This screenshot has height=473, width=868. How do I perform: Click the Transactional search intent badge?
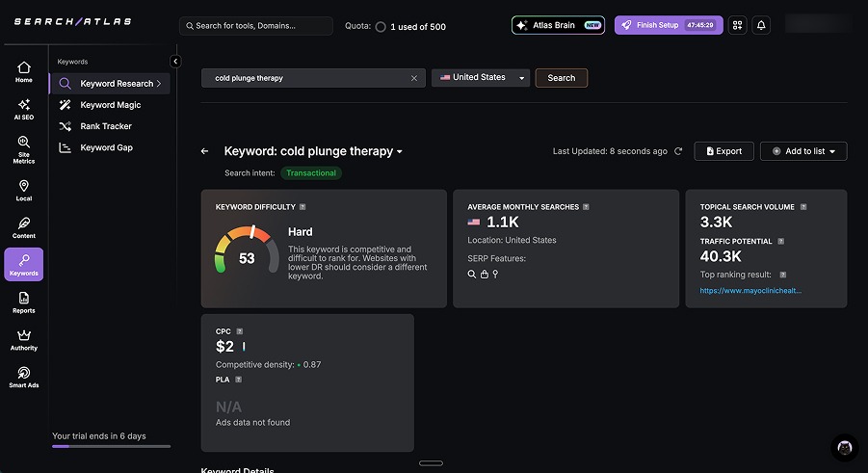click(x=311, y=172)
